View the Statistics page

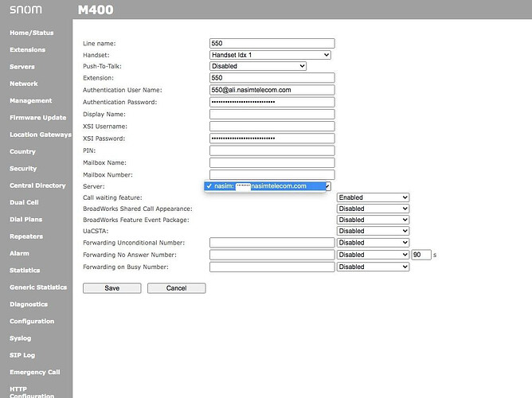25,270
